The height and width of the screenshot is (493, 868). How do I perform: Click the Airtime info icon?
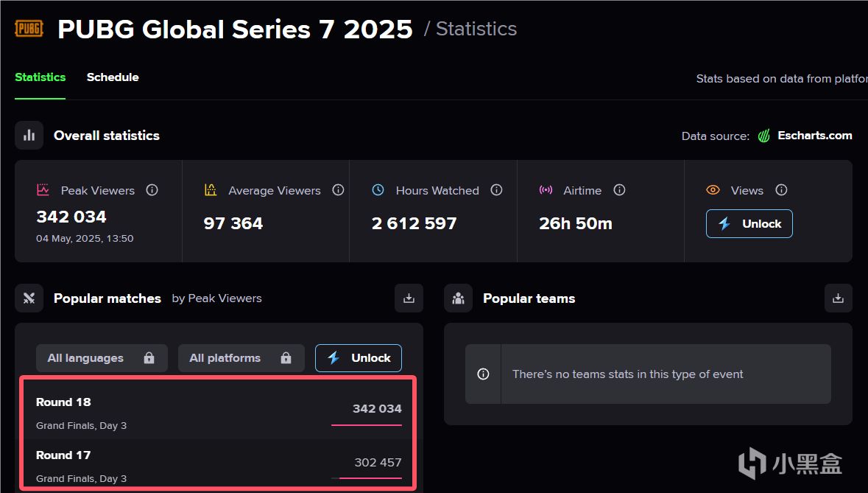click(619, 190)
